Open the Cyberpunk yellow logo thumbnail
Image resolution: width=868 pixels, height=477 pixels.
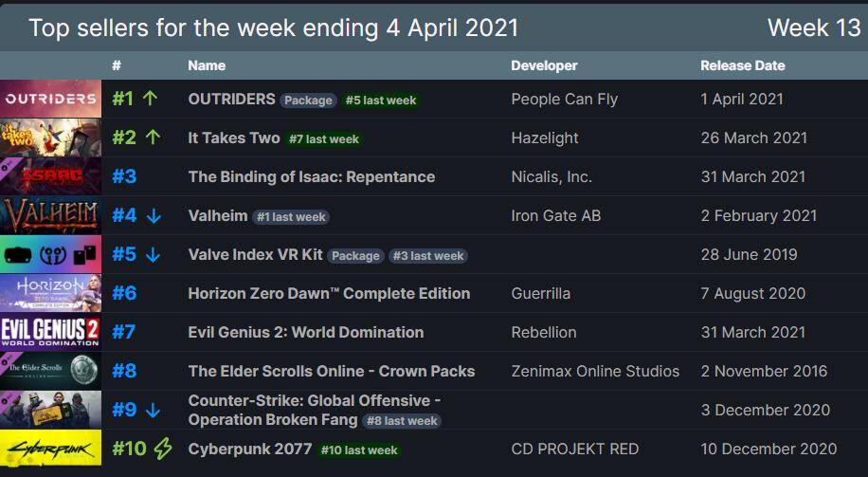click(x=50, y=449)
